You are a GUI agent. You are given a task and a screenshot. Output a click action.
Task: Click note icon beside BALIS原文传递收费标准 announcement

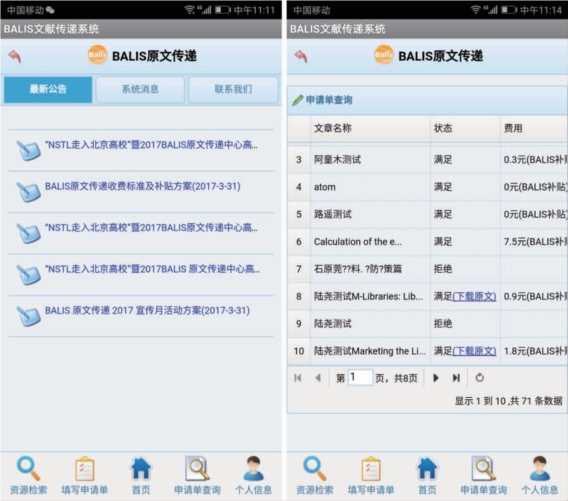[x=28, y=192]
